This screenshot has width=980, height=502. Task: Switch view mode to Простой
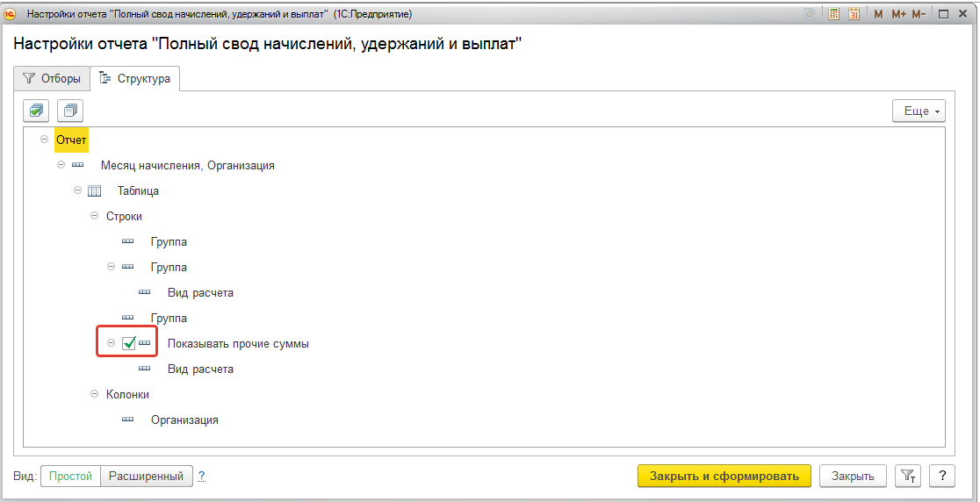[71, 476]
